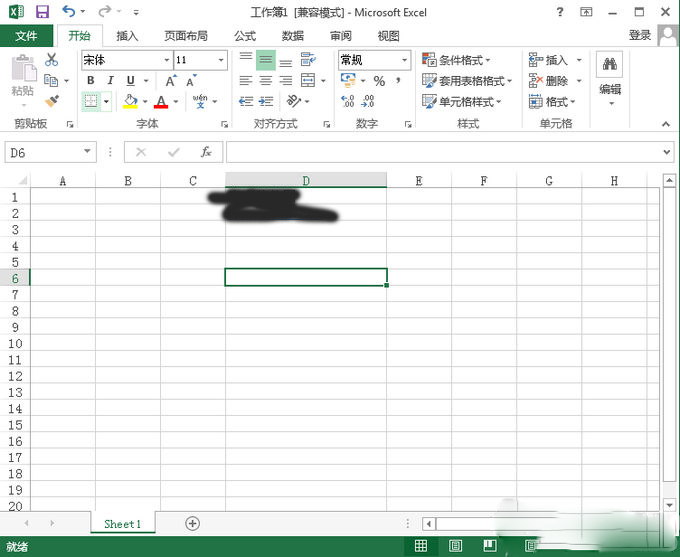The width and height of the screenshot is (680, 557).
Task: Open the Help question mark
Action: 560,12
